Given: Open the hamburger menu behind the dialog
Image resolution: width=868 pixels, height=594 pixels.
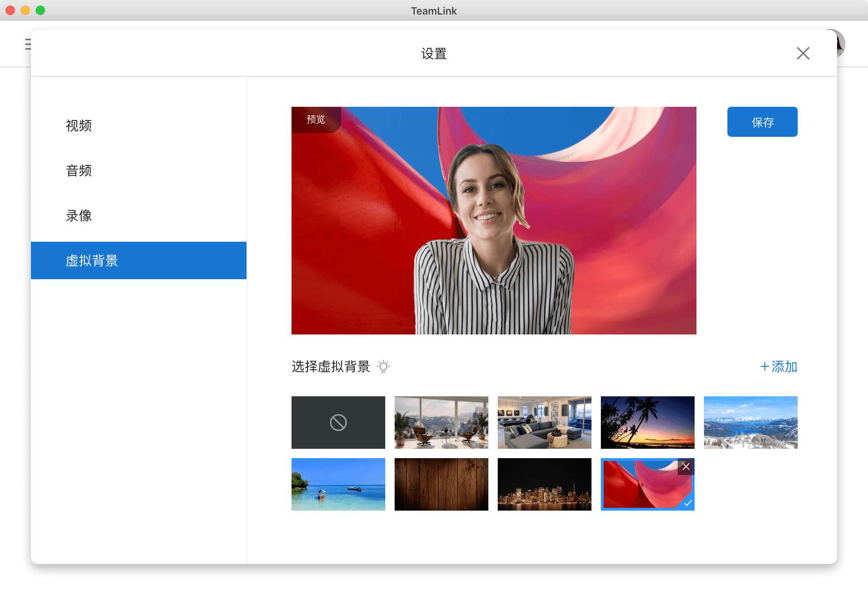Looking at the screenshot, I should 28,45.
